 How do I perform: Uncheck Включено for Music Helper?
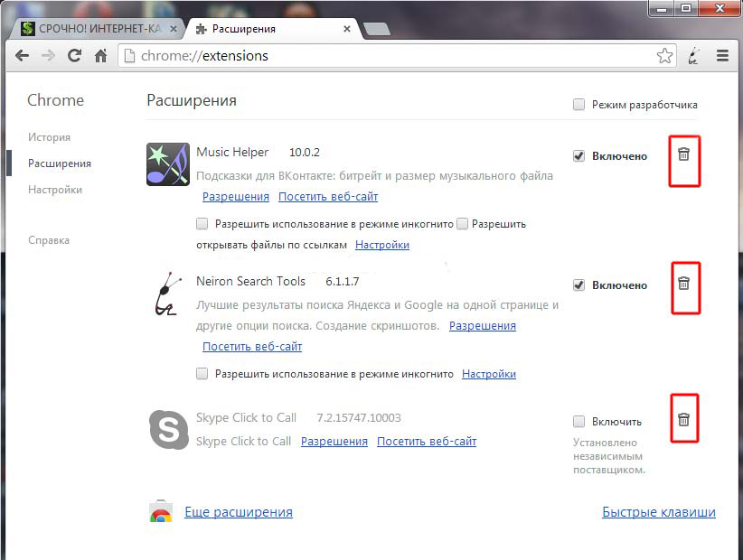click(578, 156)
